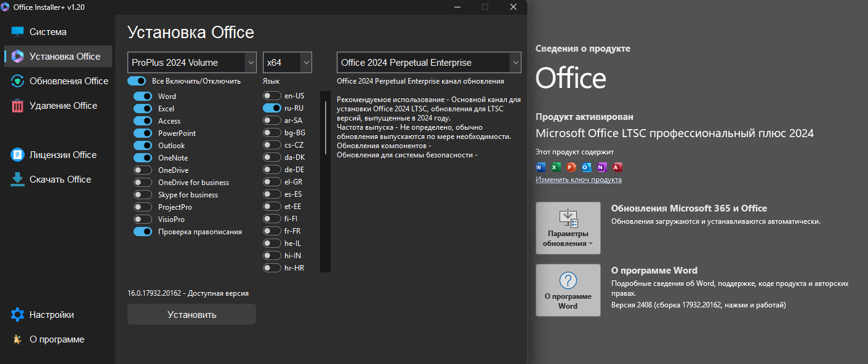
Task: Click the Excel icon in product info
Action: click(x=556, y=167)
